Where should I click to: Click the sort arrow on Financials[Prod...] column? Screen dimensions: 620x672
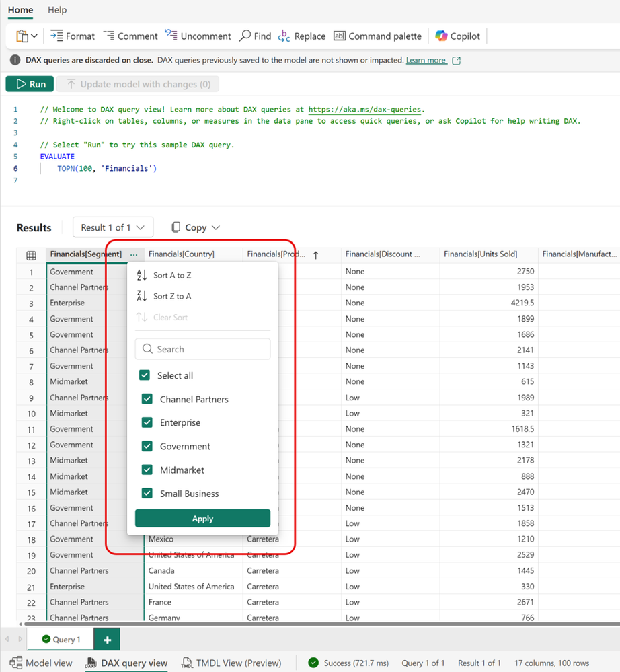click(316, 256)
